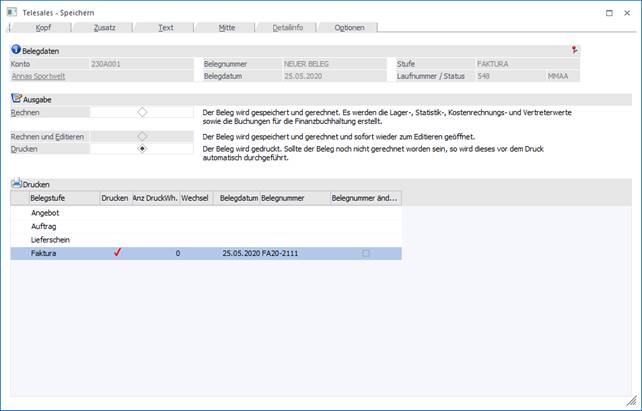642x411 pixels.
Task: Open the Annas Sportwelt account link
Action: tap(38, 75)
